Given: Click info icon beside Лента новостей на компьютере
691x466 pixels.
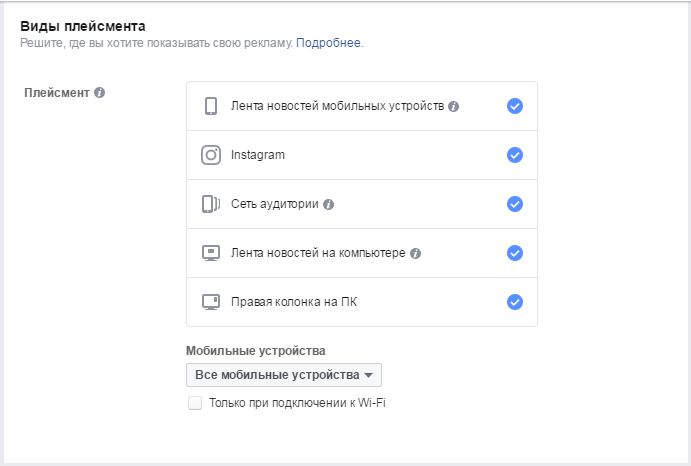Looking at the screenshot, I should (415, 254).
